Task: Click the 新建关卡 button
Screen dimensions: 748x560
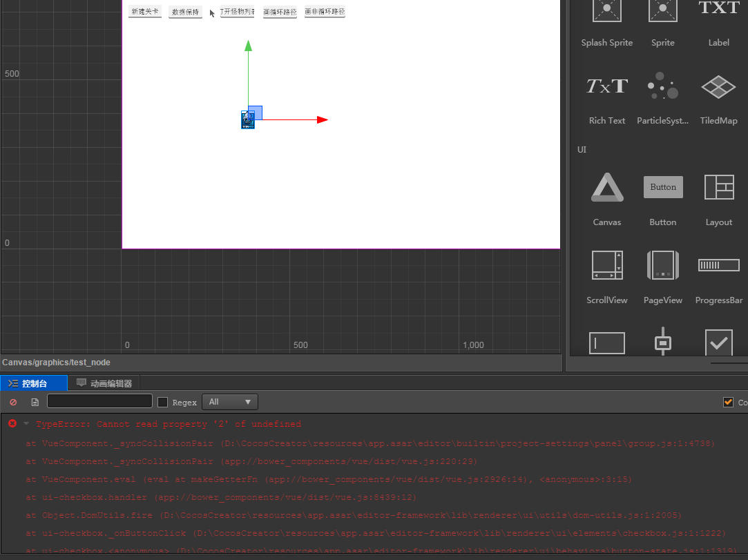Action: pos(145,12)
